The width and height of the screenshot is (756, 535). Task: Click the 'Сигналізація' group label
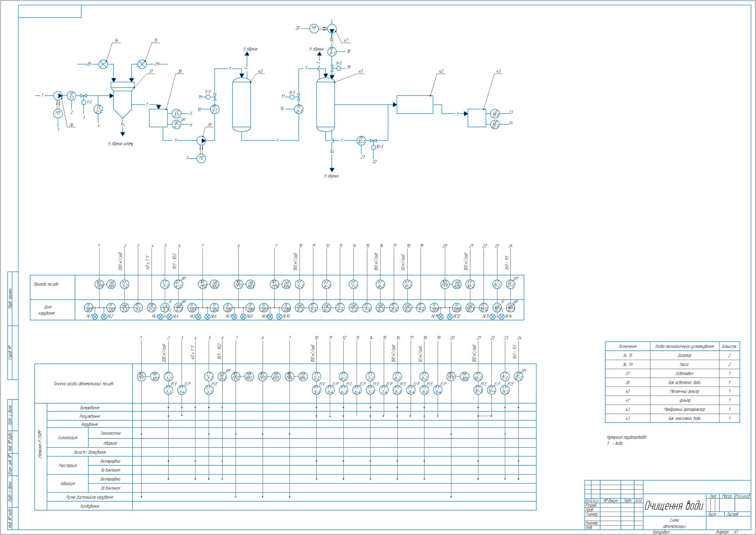point(68,438)
